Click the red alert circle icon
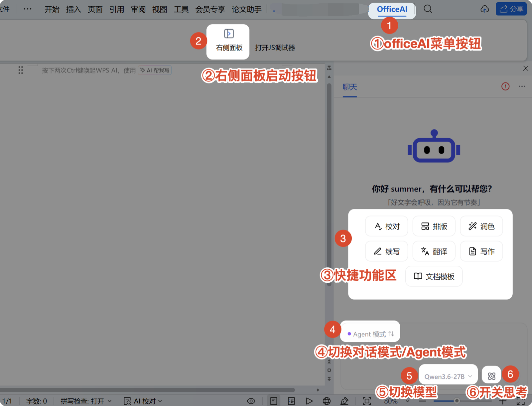This screenshot has height=406, width=532. (x=505, y=86)
